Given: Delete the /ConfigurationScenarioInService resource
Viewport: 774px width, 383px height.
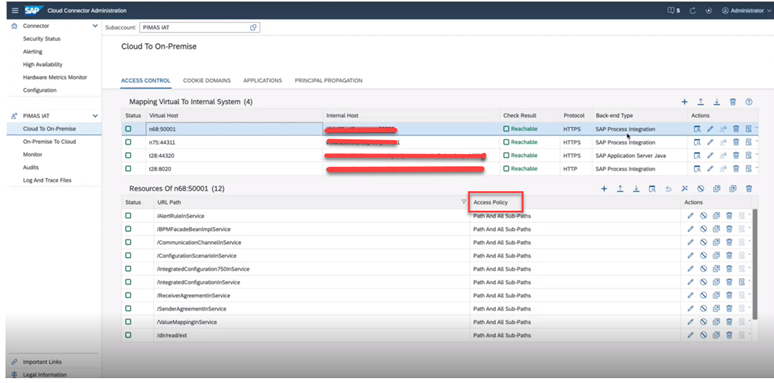Looking at the screenshot, I should [729, 256].
